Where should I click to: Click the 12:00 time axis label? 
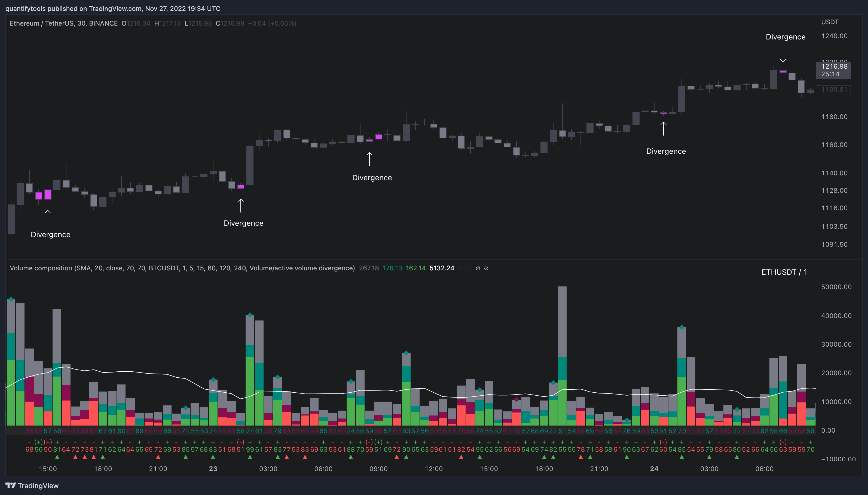click(x=434, y=469)
